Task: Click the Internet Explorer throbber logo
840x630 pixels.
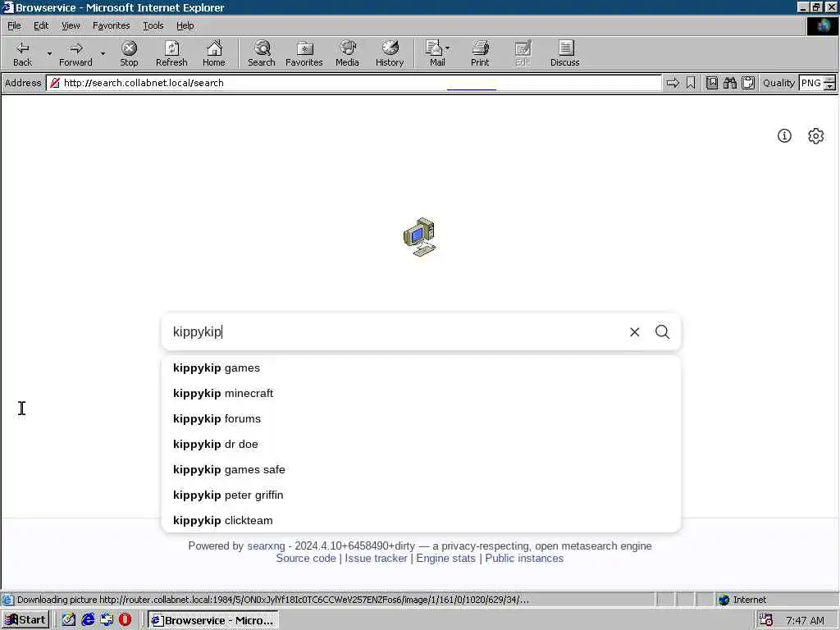Action: (x=822, y=25)
